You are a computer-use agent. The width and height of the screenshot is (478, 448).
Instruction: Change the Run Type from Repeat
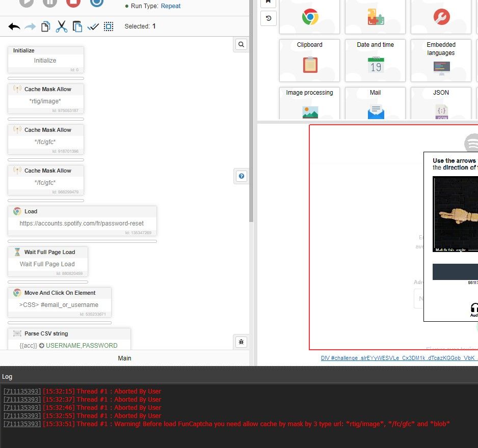pos(170,6)
